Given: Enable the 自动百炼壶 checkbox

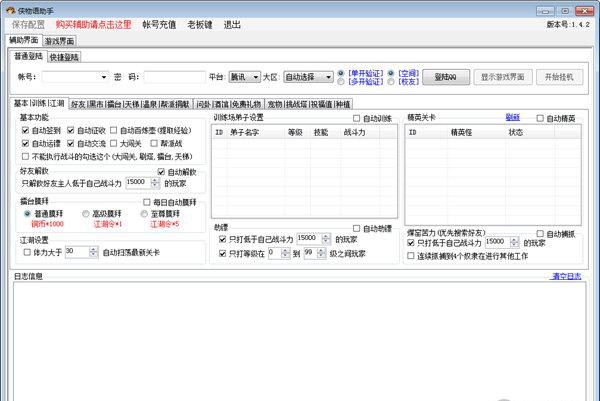Looking at the screenshot, I should click(x=114, y=130).
